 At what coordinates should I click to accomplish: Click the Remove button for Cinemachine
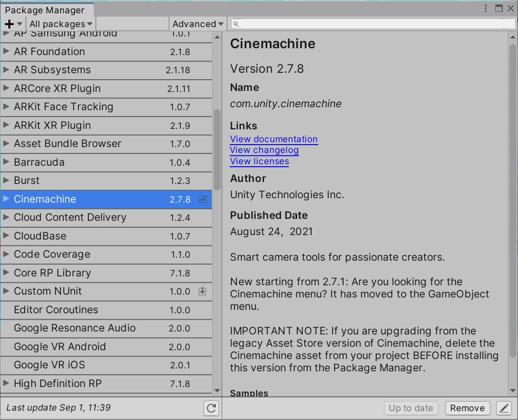click(467, 408)
